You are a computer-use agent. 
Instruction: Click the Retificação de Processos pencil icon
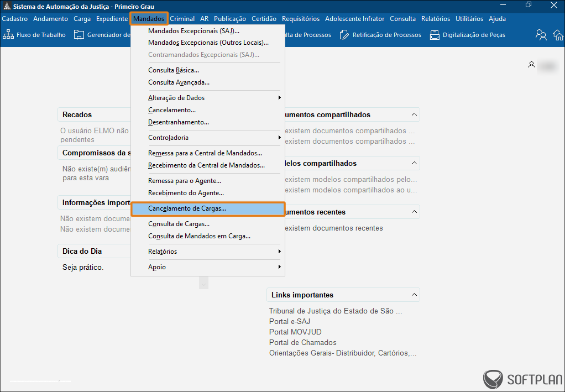coord(345,35)
